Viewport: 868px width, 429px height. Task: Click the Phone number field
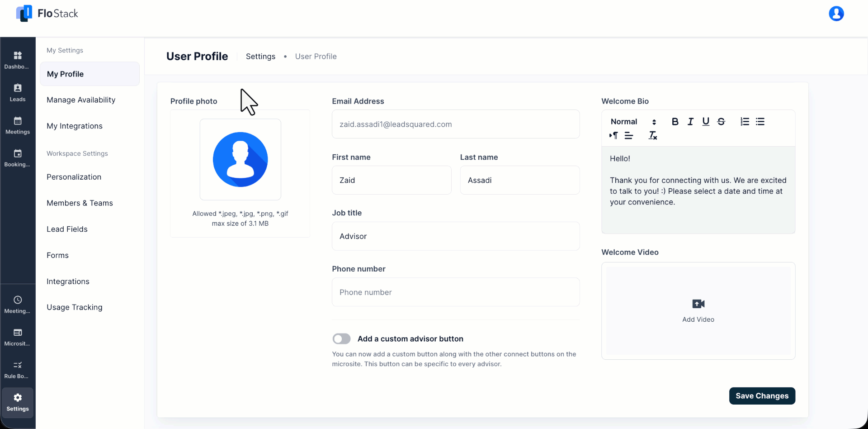(x=456, y=292)
